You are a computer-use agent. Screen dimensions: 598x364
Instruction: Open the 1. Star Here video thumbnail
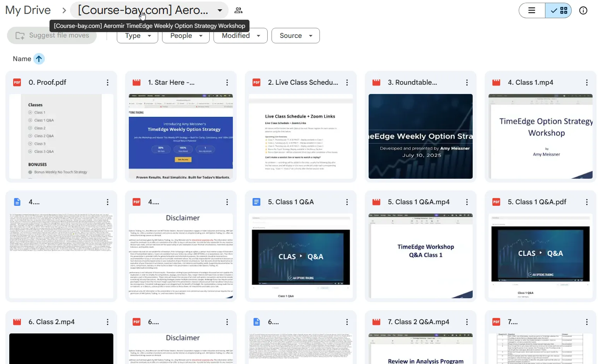click(181, 136)
